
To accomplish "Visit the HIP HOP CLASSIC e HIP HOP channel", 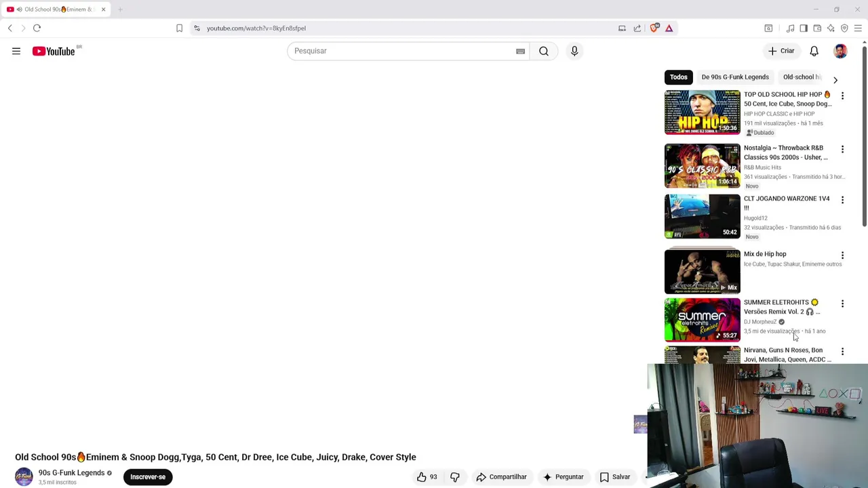I will [x=779, y=114].
